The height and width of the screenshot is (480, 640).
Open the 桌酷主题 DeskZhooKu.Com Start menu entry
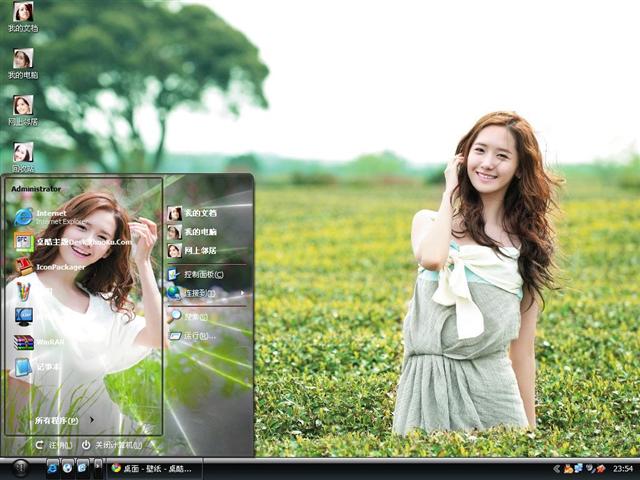pyautogui.click(x=73, y=242)
